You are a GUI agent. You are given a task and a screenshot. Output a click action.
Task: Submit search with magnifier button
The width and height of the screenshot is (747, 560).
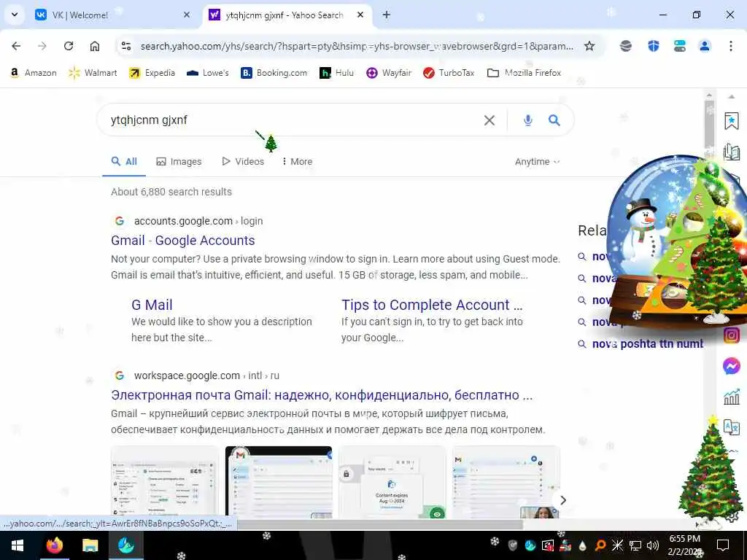[554, 120]
